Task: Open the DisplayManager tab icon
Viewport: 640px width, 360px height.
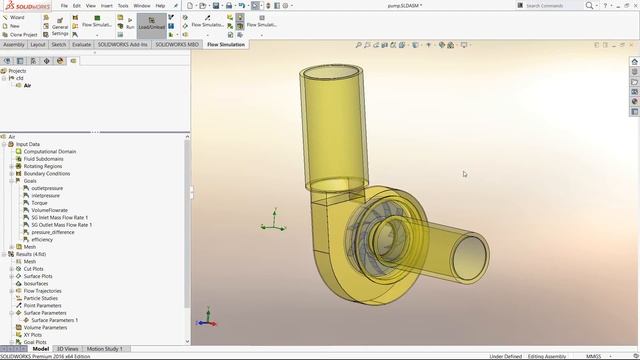Action: coord(60,61)
